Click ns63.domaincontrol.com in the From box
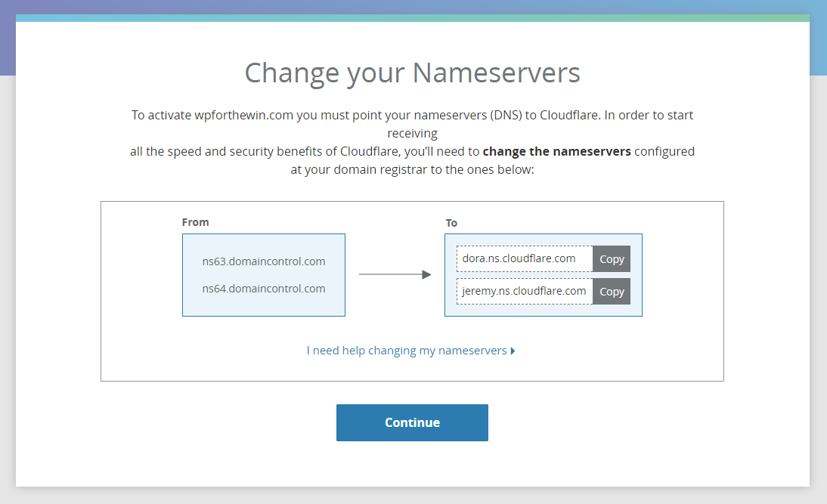This screenshot has height=504, width=827. 264,261
